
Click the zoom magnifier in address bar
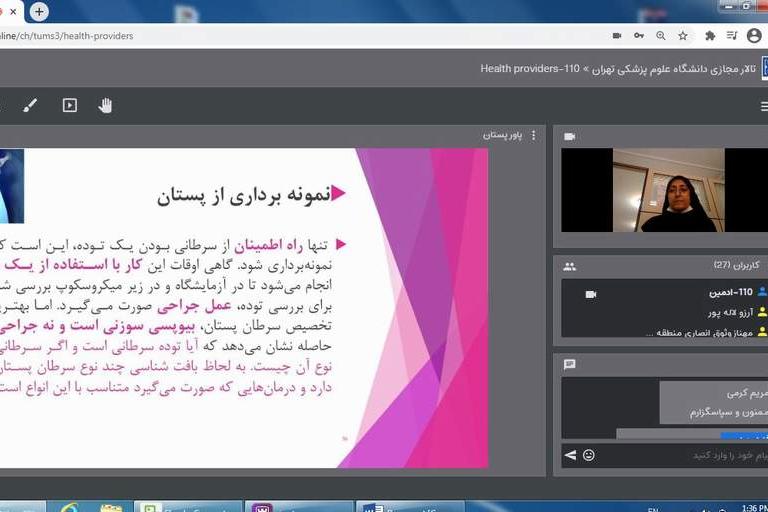pos(661,36)
